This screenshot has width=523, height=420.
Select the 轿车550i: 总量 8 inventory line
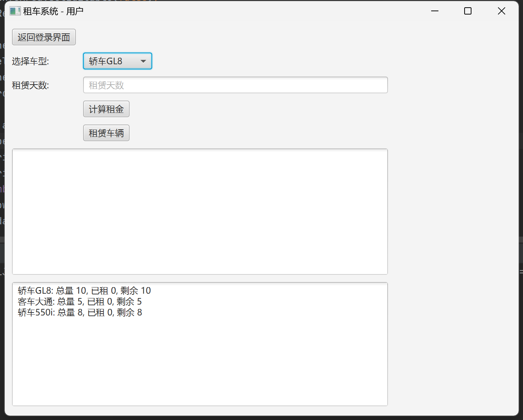pyautogui.click(x=80, y=313)
